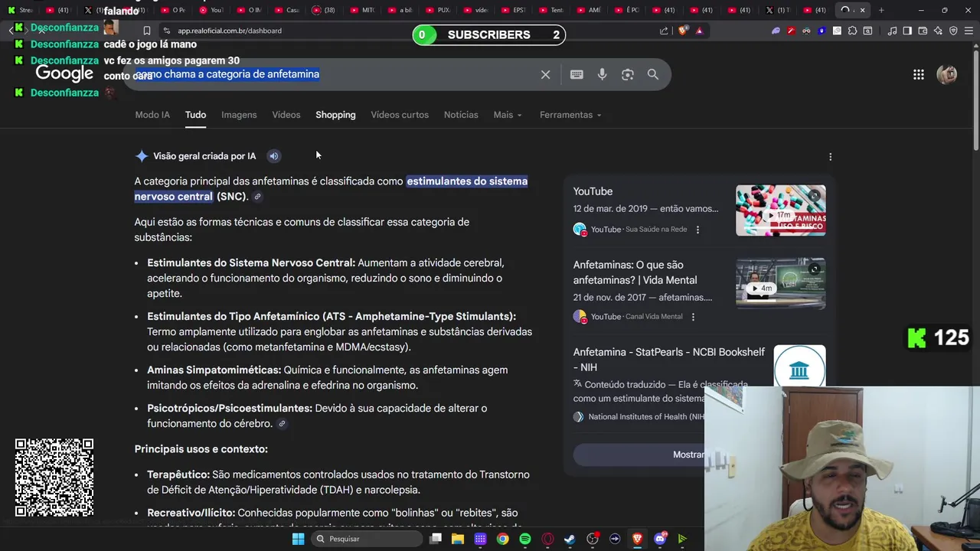
Task: Toggle the browser sidebar panel icon
Action: coord(907,31)
